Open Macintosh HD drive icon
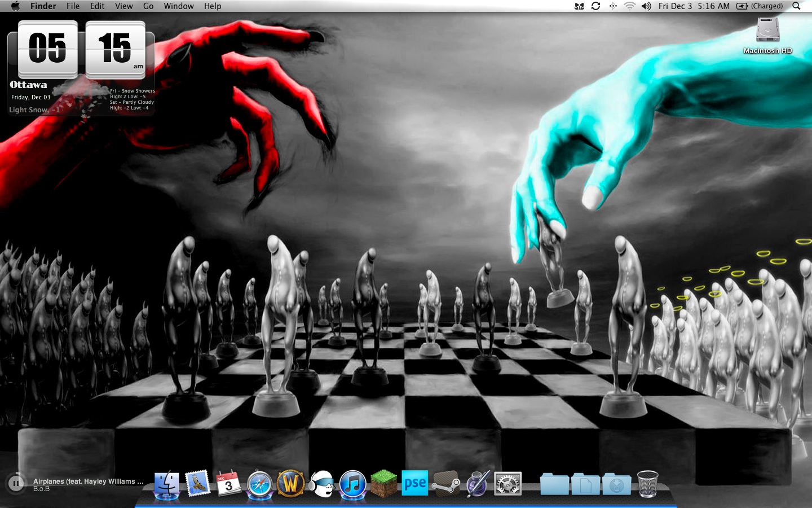This screenshot has height=508, width=812. point(767,35)
